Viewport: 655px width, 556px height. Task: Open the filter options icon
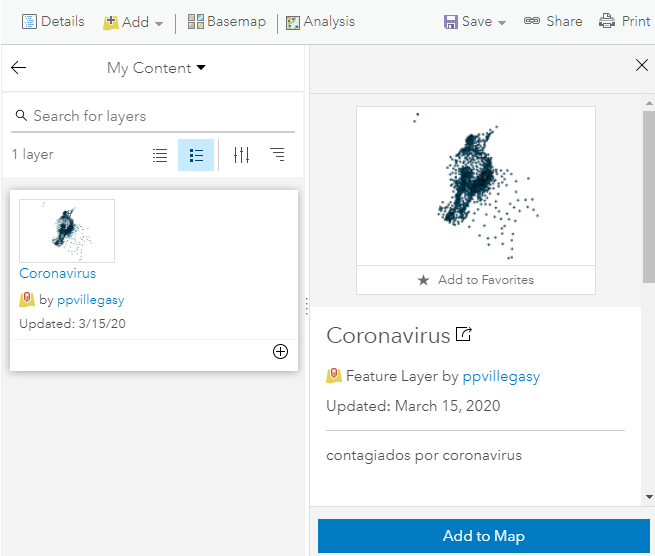[241, 155]
